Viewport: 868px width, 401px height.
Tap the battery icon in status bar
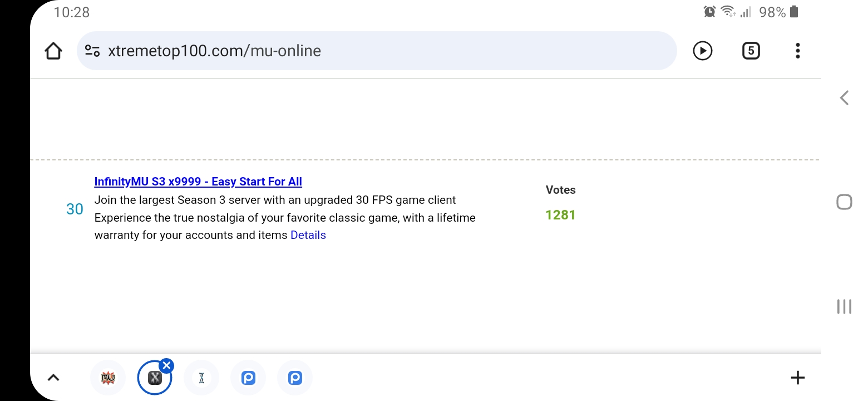(x=794, y=12)
